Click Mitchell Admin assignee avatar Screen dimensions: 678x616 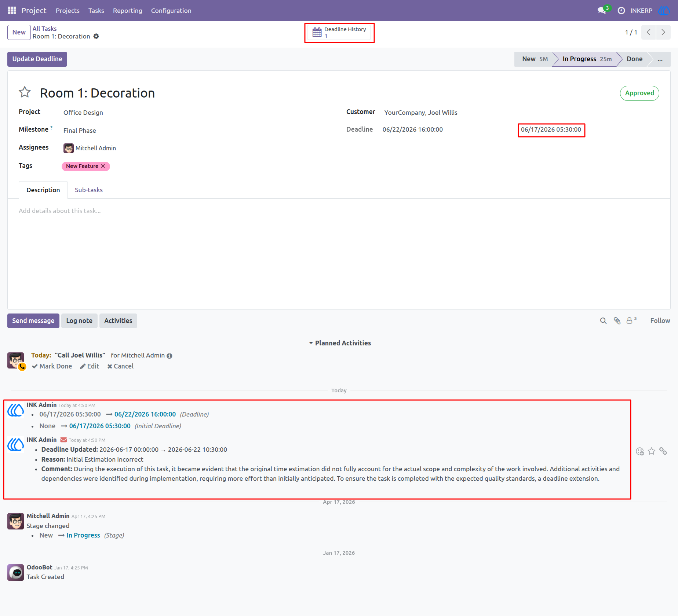[x=69, y=148]
